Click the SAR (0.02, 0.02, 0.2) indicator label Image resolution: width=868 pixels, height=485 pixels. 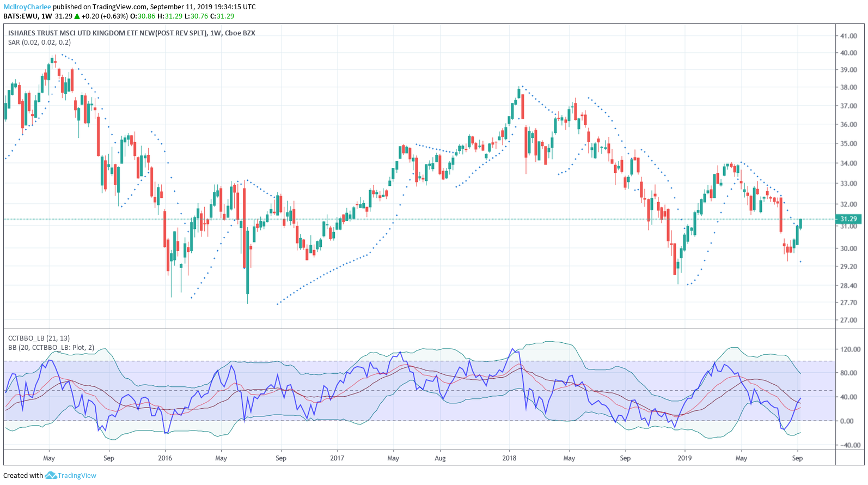[39, 42]
